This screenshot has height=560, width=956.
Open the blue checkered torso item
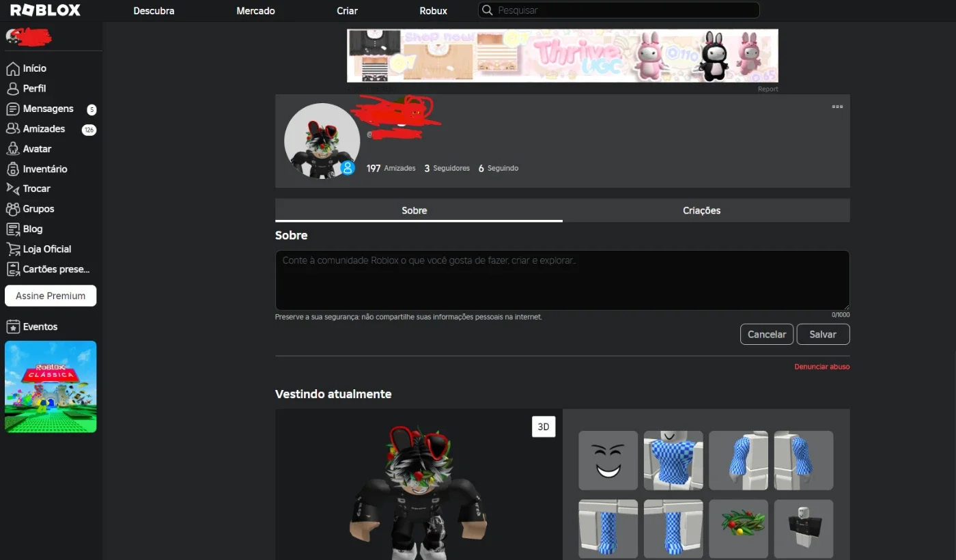(x=673, y=460)
